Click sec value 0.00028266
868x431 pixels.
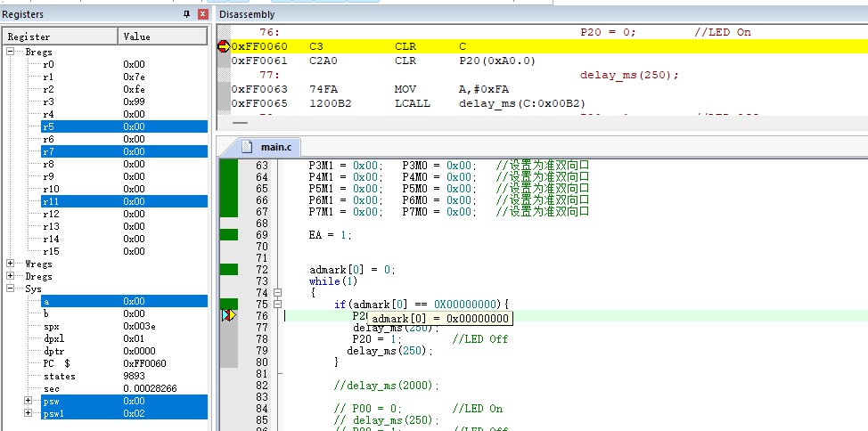[x=150, y=388]
